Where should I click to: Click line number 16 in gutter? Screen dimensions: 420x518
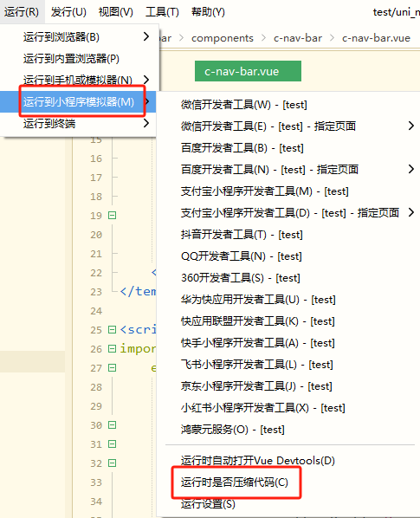click(x=96, y=159)
